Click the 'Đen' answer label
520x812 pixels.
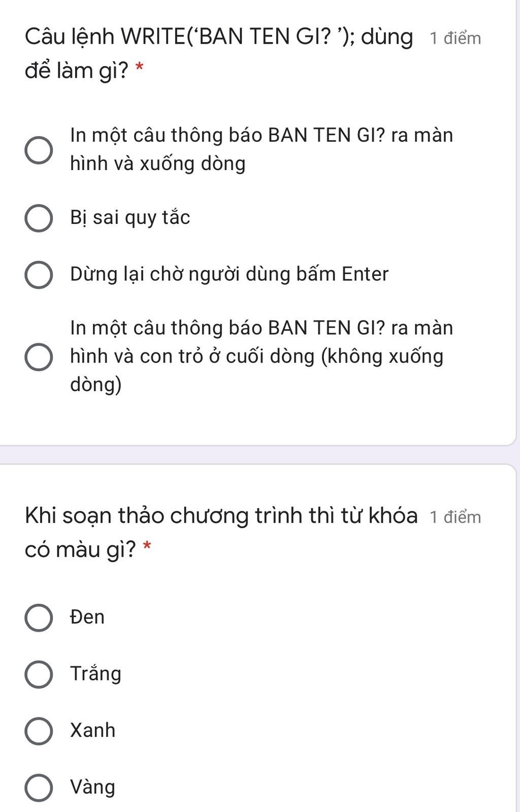tap(87, 617)
